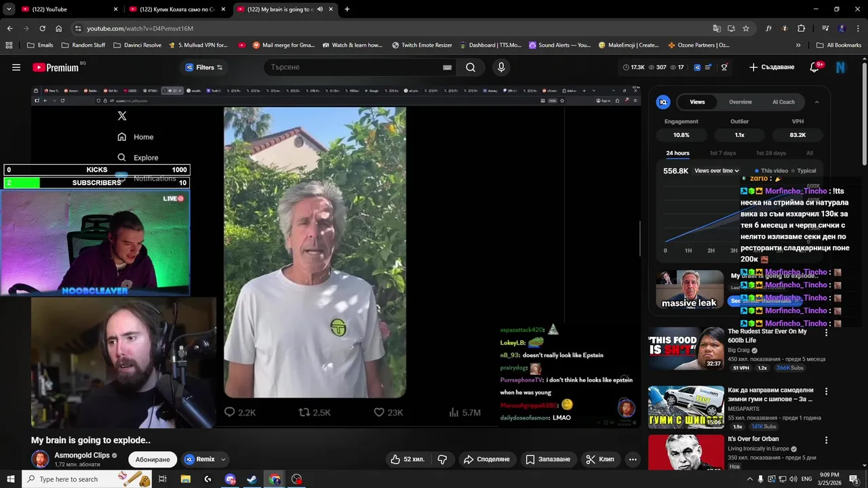The height and width of the screenshot is (488, 868).
Task: Save video with Запазване button
Action: 548,460
